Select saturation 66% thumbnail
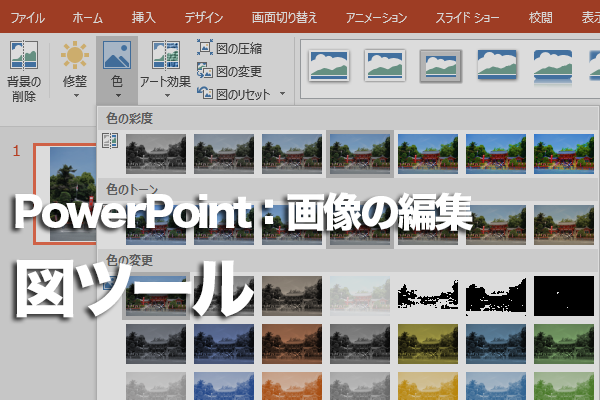The image size is (600, 400). click(x=292, y=154)
